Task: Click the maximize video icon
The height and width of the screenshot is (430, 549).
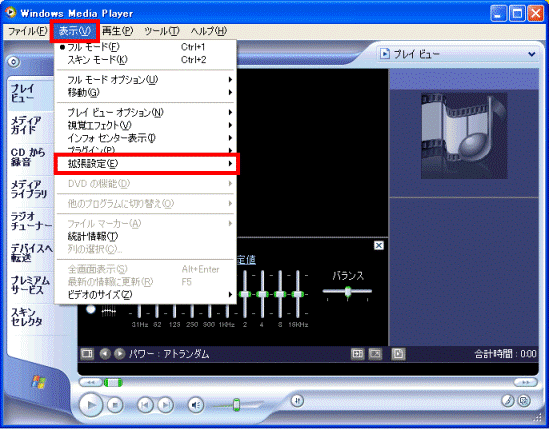Action: pyautogui.click(x=375, y=354)
